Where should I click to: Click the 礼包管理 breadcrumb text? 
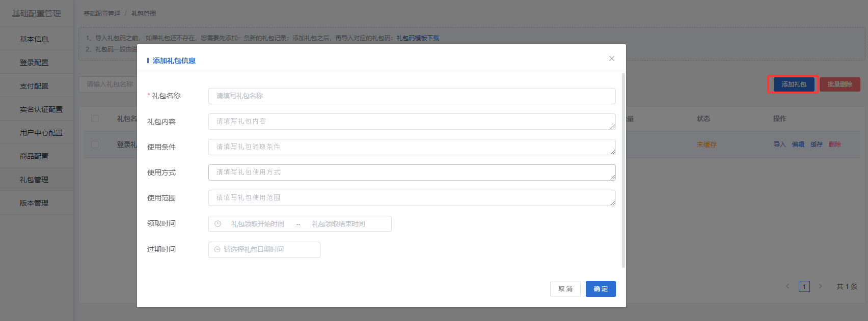point(144,14)
